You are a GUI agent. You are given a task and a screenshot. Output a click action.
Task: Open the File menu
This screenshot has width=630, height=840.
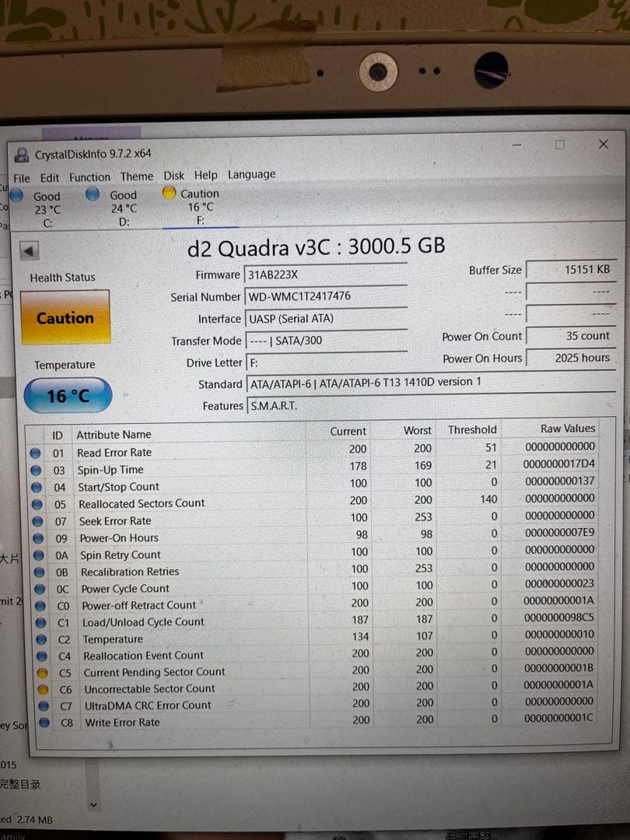22,178
